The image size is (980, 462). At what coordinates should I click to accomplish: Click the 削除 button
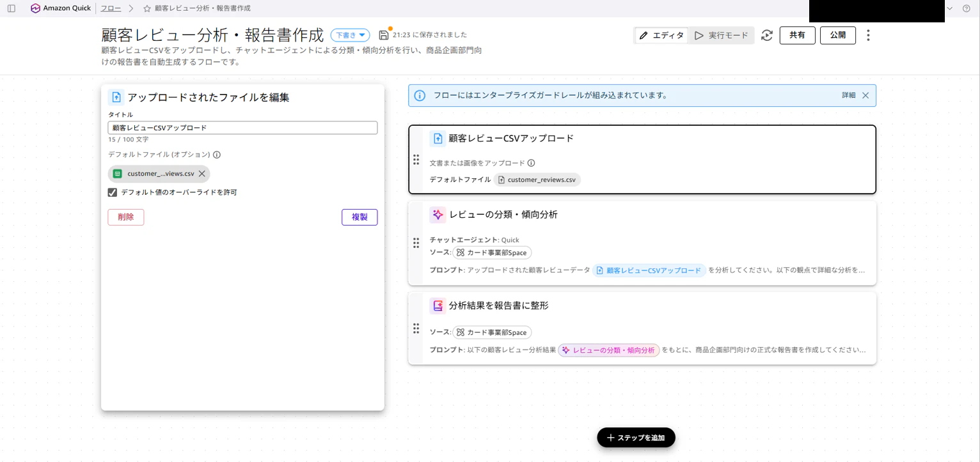tap(126, 217)
